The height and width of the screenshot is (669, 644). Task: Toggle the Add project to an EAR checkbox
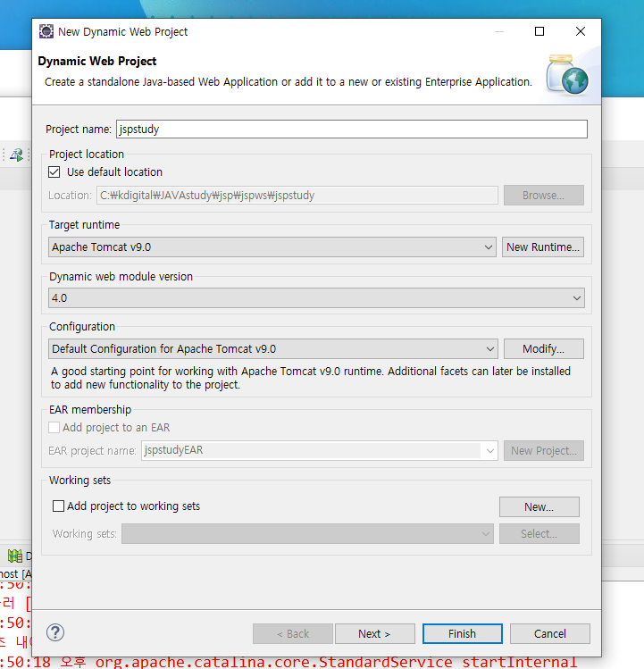54,428
